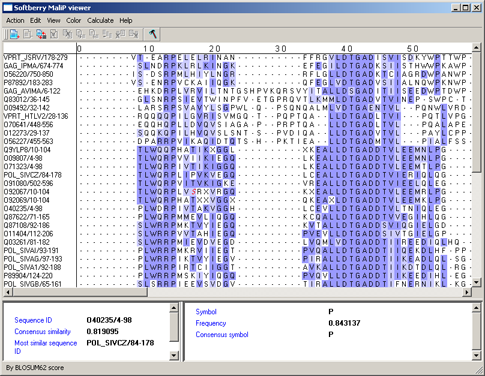Click the alignment vertical scrollbar down arrow
This screenshot has width=485, height=376.
click(x=476, y=283)
